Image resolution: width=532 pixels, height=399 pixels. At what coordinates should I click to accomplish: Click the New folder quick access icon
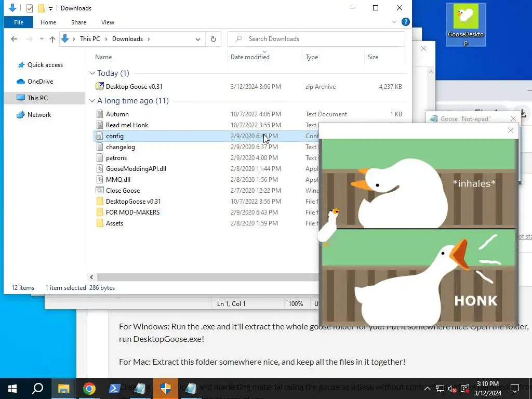point(41,8)
